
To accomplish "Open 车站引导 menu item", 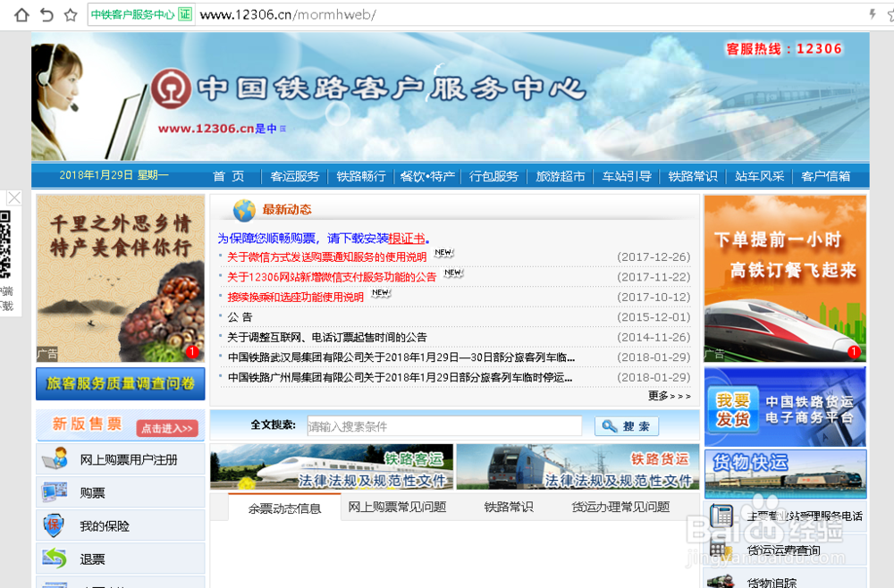I will 627,176.
